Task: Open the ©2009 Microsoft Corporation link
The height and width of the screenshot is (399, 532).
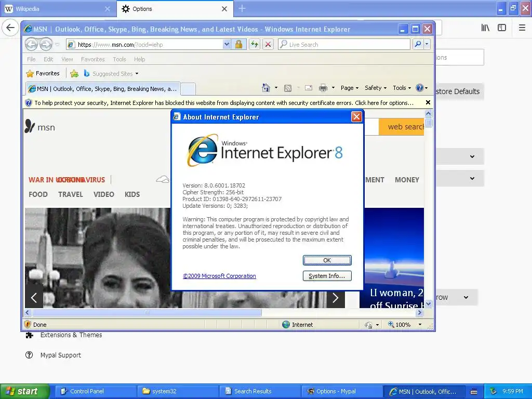Action: [x=219, y=276]
